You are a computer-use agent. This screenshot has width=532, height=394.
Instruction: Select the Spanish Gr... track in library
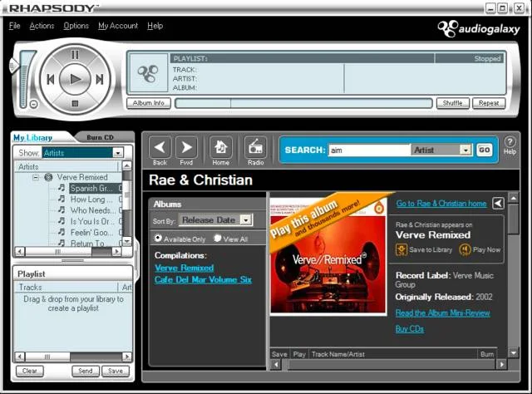click(91, 188)
